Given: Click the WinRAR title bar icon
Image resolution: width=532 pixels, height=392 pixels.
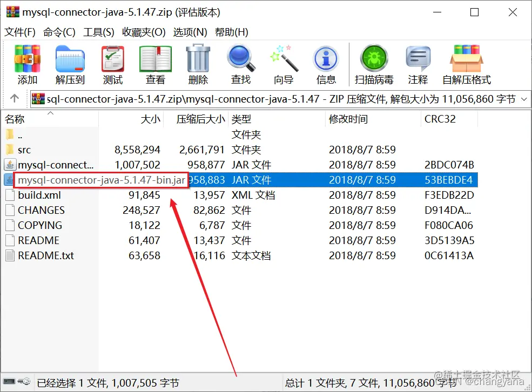Looking at the screenshot, I should click(12, 11).
